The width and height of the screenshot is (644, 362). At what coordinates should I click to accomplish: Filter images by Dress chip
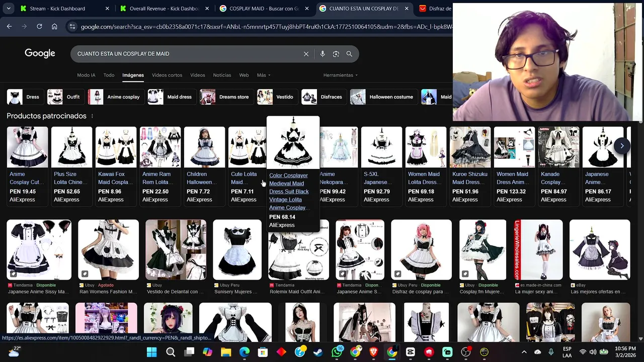(x=25, y=97)
